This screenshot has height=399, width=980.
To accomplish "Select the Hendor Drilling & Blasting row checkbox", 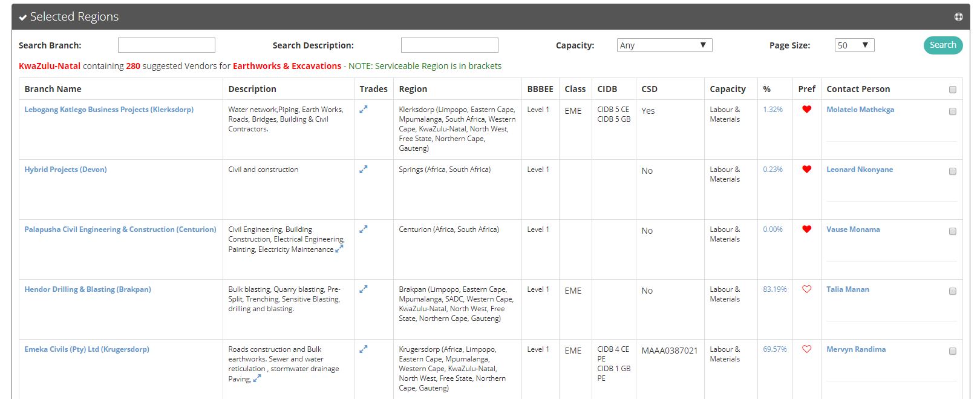I will tap(953, 291).
